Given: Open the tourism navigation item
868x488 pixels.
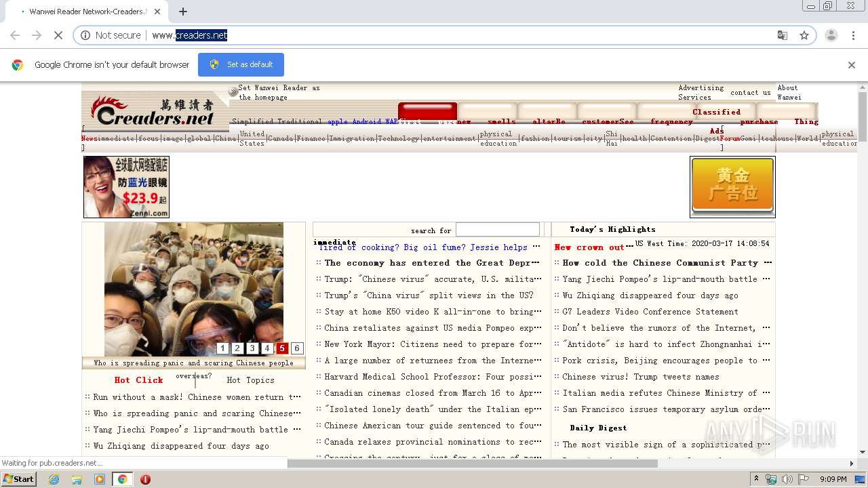Looking at the screenshot, I should (567, 138).
